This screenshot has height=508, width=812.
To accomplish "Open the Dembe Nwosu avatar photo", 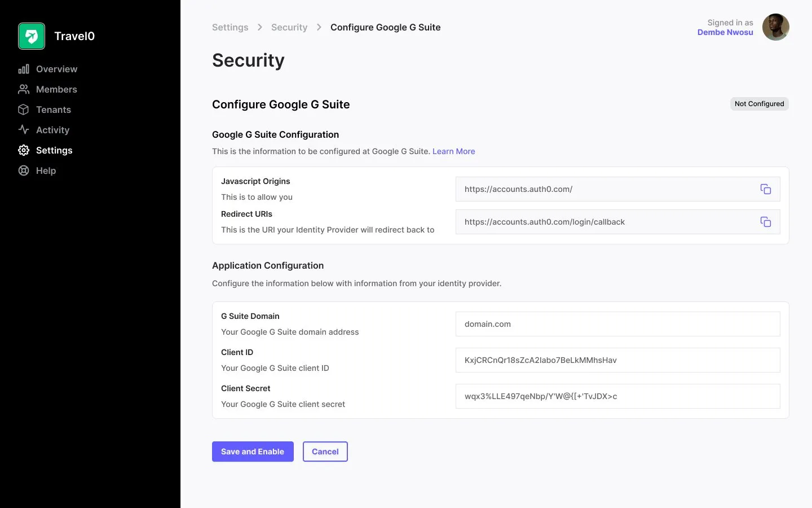I will [776, 27].
